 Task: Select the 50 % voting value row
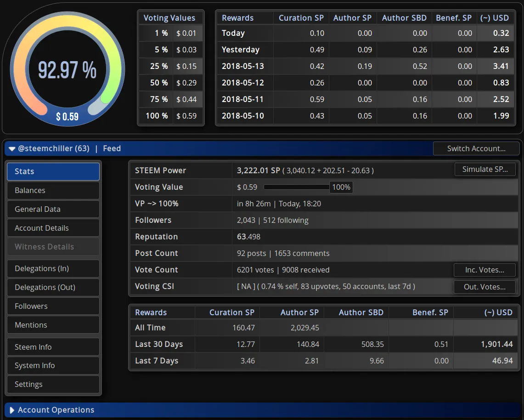171,83
